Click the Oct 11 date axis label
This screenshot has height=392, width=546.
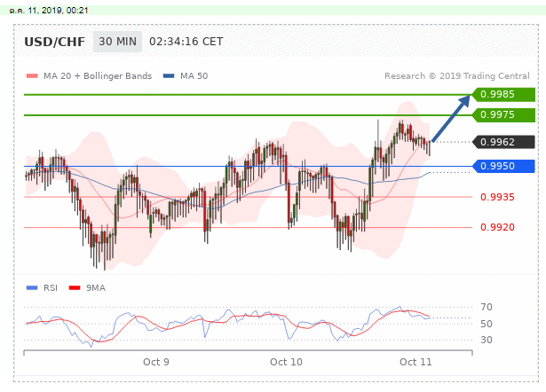pyautogui.click(x=415, y=362)
